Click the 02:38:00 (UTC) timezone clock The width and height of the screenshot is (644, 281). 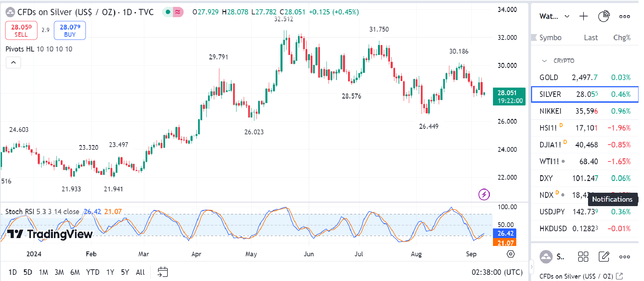point(497,272)
